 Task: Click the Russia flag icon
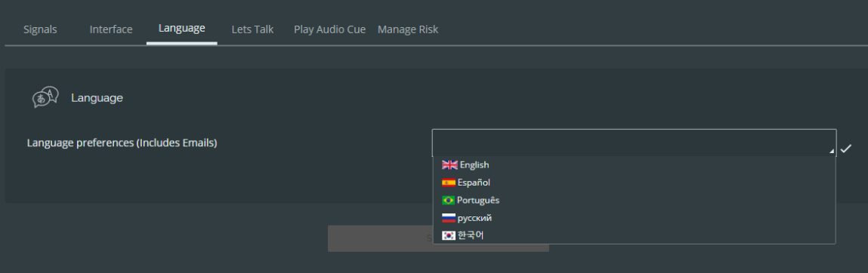pyautogui.click(x=449, y=218)
